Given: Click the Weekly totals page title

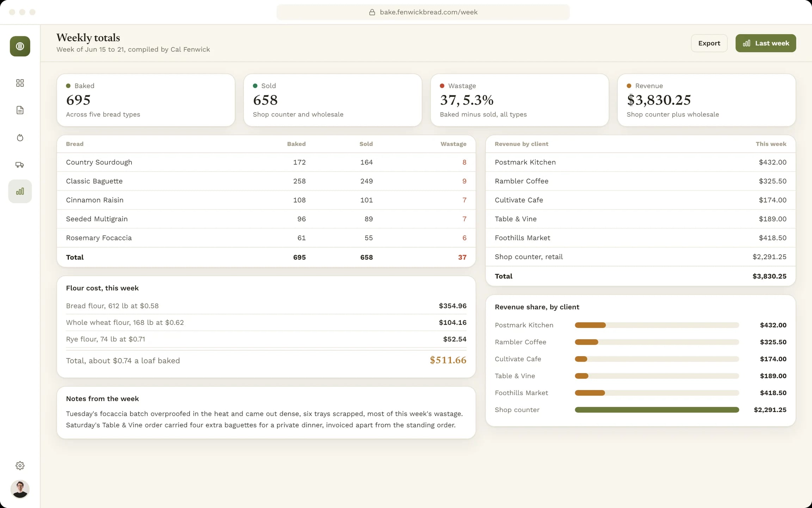Looking at the screenshot, I should click(88, 38).
